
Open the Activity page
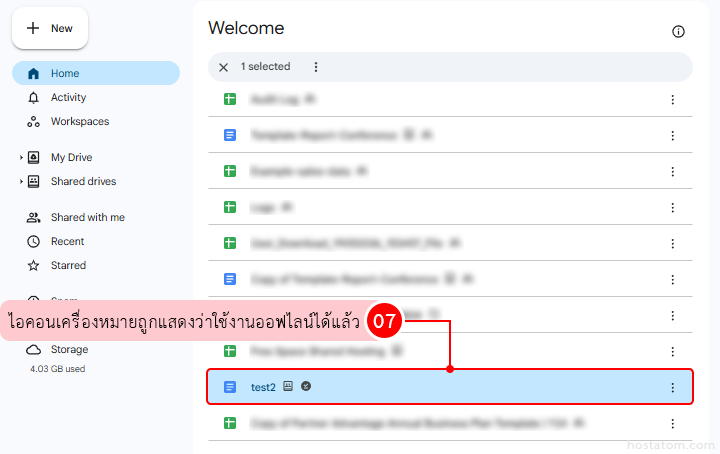pos(68,97)
